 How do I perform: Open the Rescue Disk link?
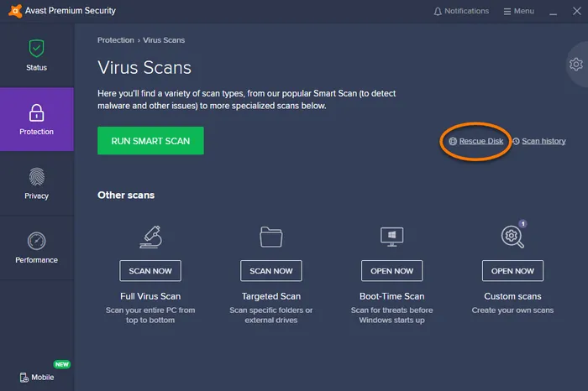click(481, 141)
